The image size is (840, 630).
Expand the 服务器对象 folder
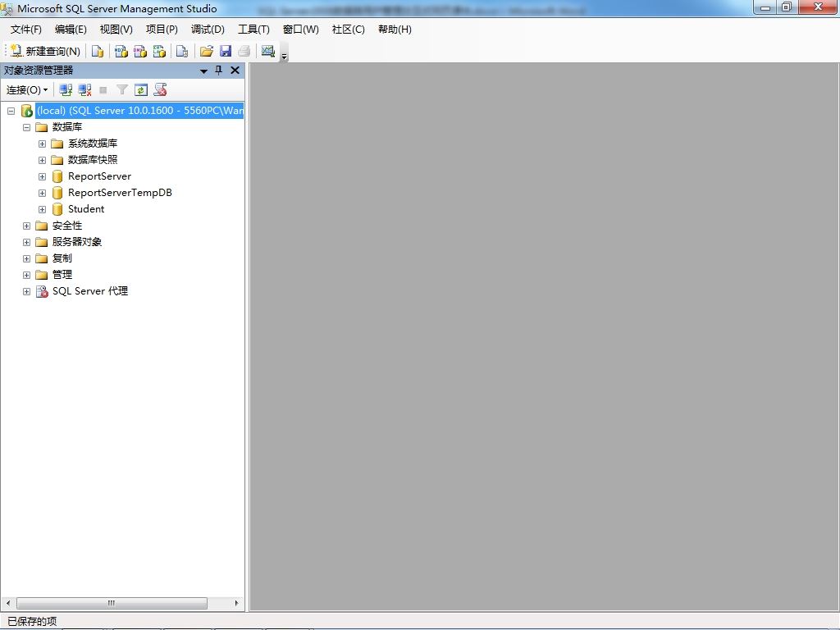coord(26,242)
